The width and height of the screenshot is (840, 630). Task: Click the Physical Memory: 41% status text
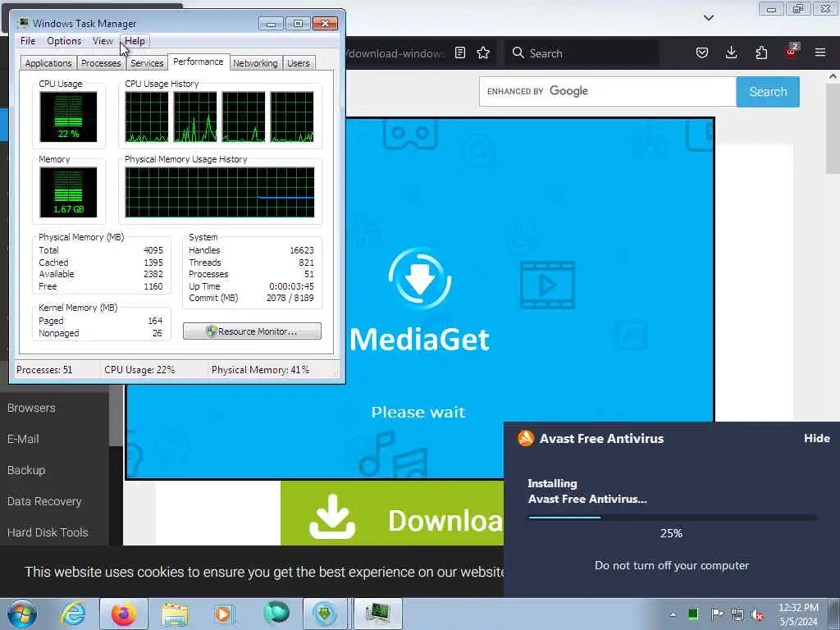pyautogui.click(x=260, y=370)
